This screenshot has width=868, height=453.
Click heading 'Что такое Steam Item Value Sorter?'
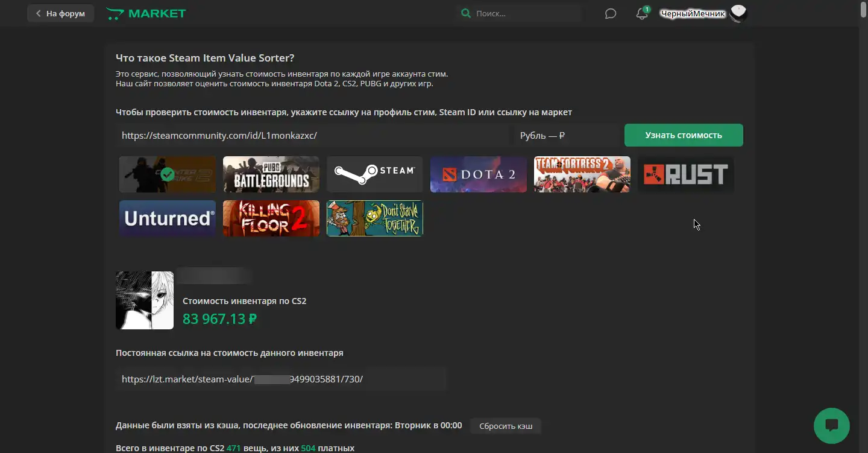205,58
